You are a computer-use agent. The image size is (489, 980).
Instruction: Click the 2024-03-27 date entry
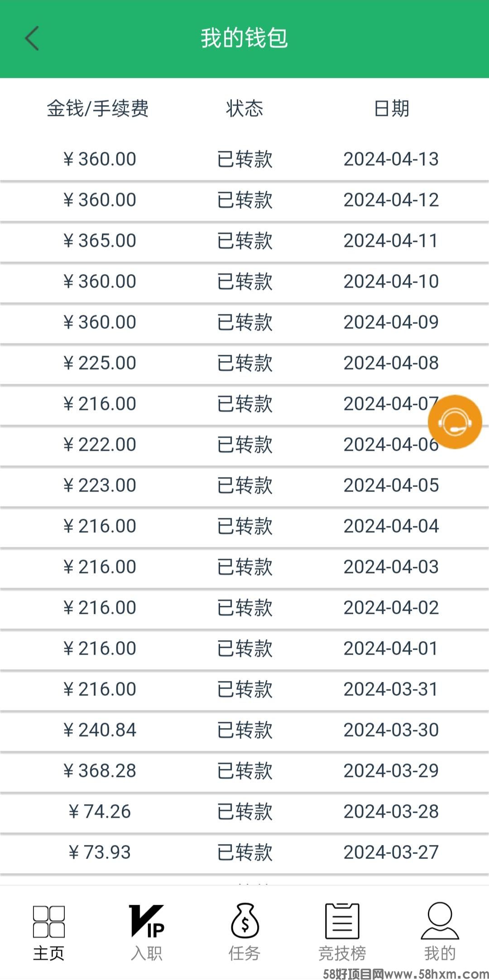[391, 852]
